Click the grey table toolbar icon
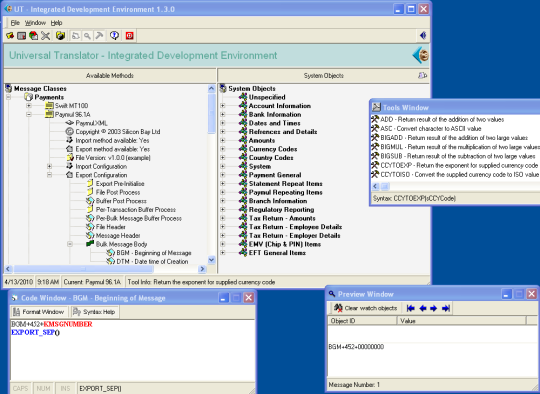This screenshot has height=394, width=540. 21,35
